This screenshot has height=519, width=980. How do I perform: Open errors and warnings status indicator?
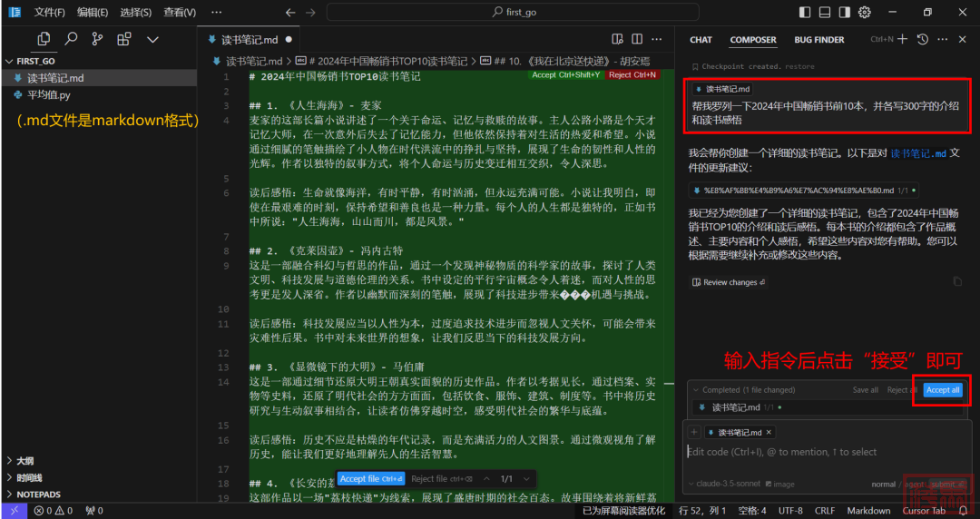pyautogui.click(x=54, y=511)
